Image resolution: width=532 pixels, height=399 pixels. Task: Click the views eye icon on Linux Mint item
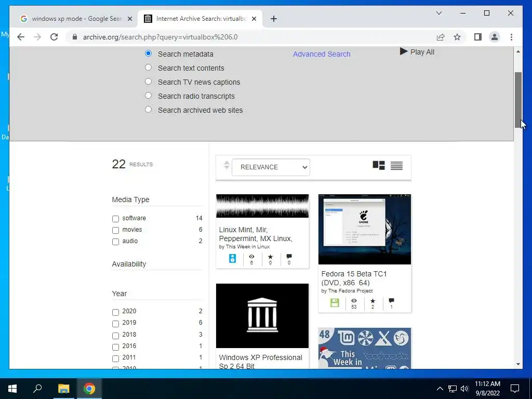coord(251,257)
